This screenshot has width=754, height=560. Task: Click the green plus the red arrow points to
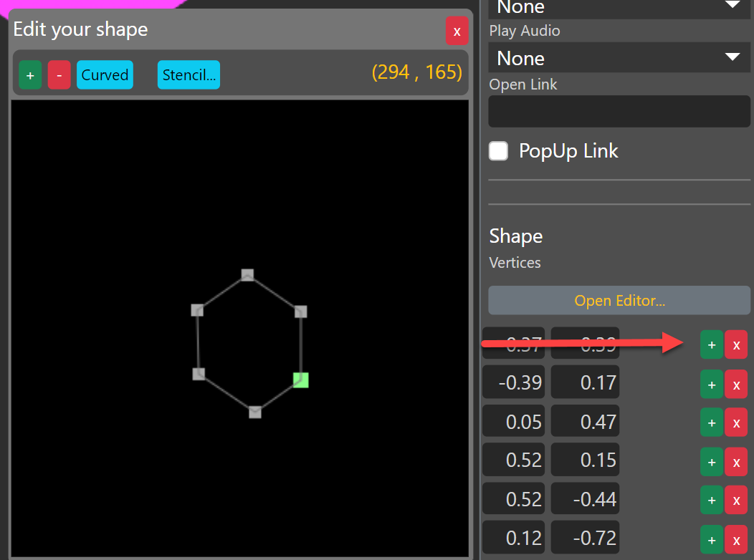(711, 344)
